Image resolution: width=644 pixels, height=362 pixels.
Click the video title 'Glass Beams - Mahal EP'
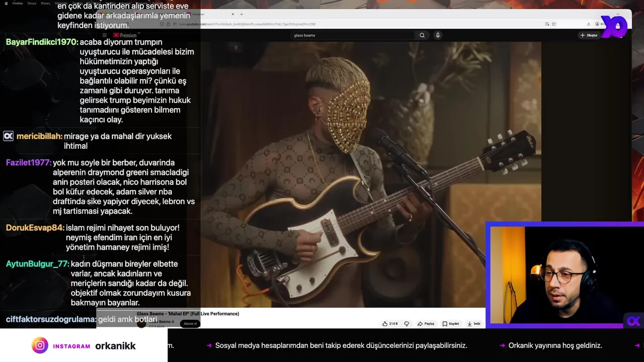(188, 314)
